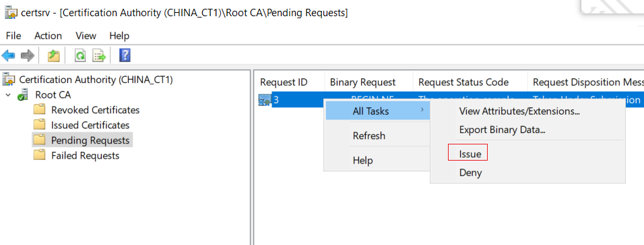Viewport: 644px width, 245px height.
Task: Click the Forward arrow toolbar icon
Action: point(27,55)
